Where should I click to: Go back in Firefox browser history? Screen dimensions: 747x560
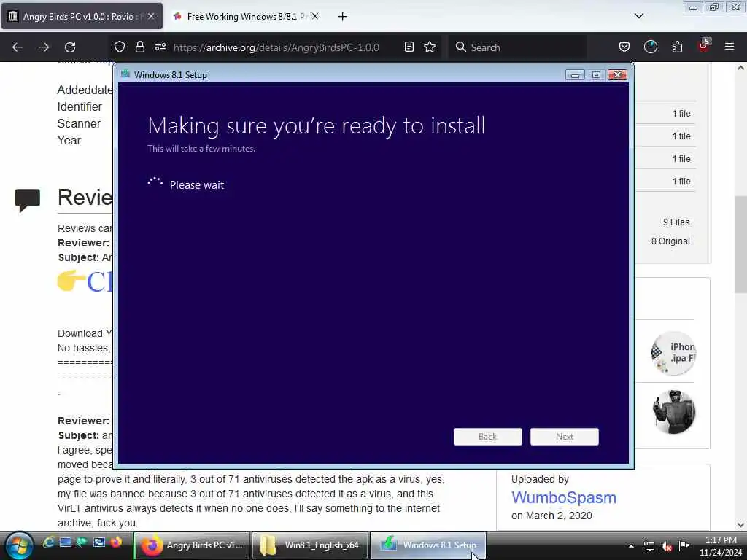(18, 47)
